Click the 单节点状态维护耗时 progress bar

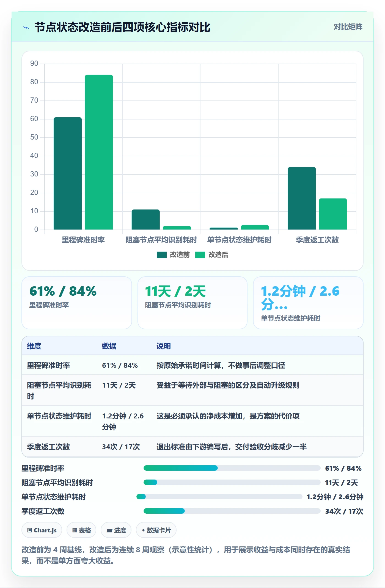coord(219,497)
